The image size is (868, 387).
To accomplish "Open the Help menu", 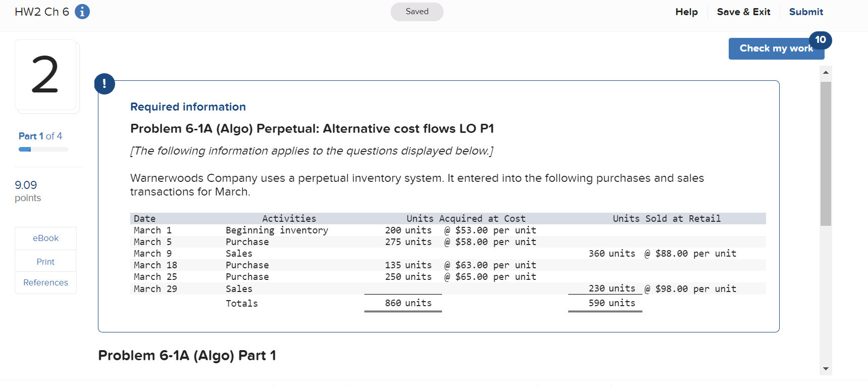I will [x=686, y=12].
